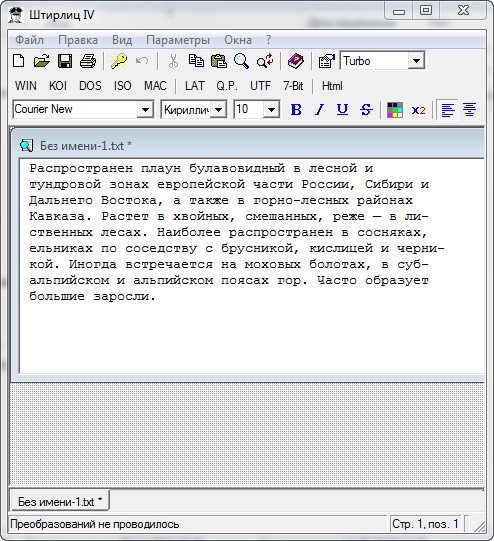The height and width of the screenshot is (541, 494).
Task: Open the settings properties icon next to Turbo
Action: coord(327,61)
